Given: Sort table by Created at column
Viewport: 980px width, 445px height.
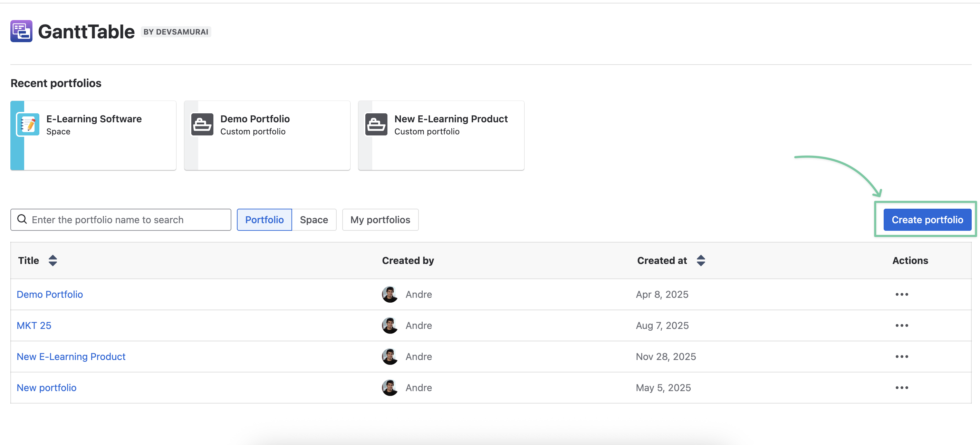Looking at the screenshot, I should click(701, 261).
